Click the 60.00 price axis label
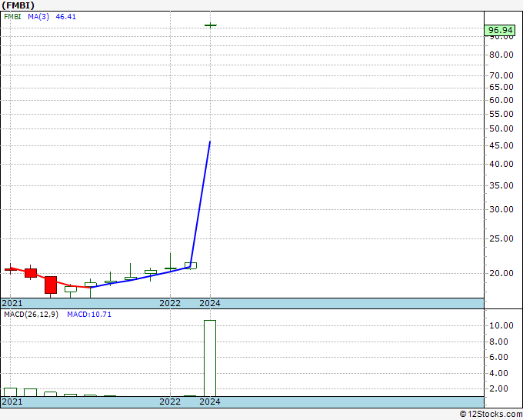 tap(501, 100)
